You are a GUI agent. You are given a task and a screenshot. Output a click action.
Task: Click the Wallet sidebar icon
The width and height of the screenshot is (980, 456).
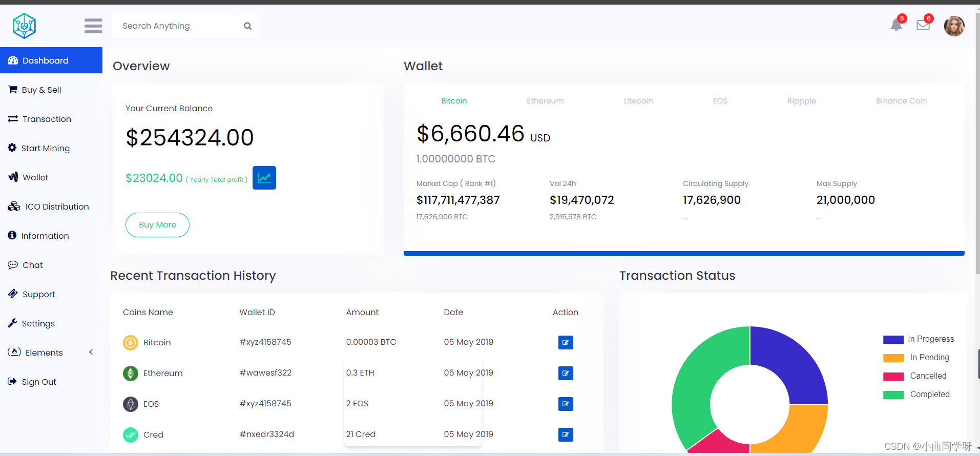pos(13,177)
